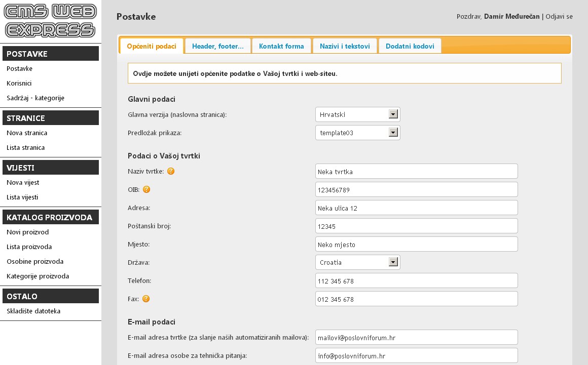Open Nova stranica in the sidebar
Viewport: 588px width, 365px height.
click(26, 133)
